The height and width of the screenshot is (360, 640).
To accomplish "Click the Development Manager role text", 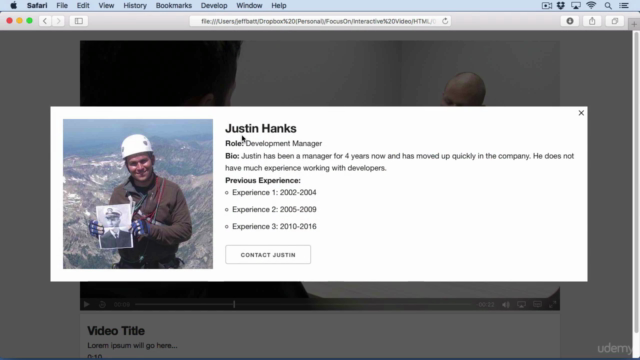I will click(x=284, y=143).
